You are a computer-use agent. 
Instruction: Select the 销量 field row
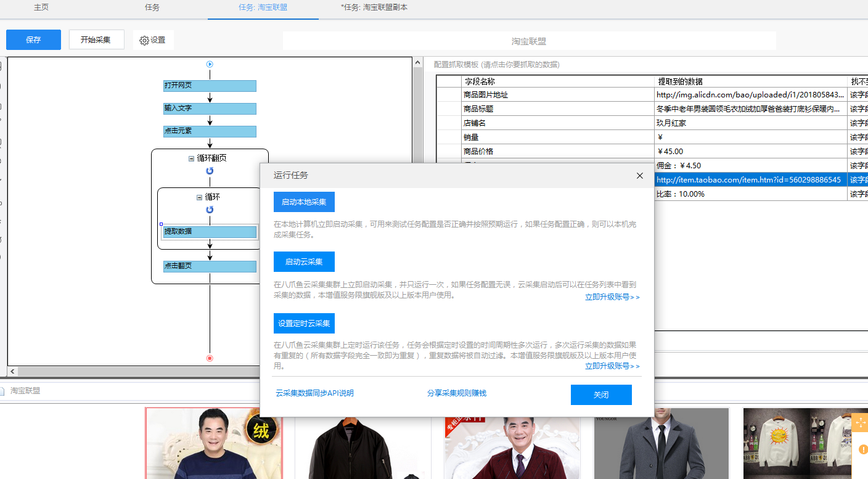(x=557, y=137)
